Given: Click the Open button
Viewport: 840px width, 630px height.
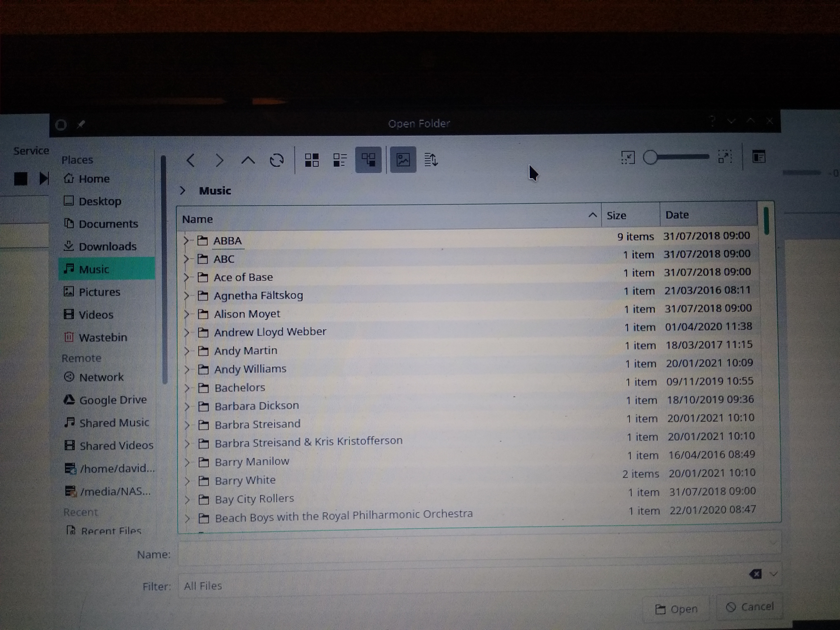Looking at the screenshot, I should [x=676, y=609].
